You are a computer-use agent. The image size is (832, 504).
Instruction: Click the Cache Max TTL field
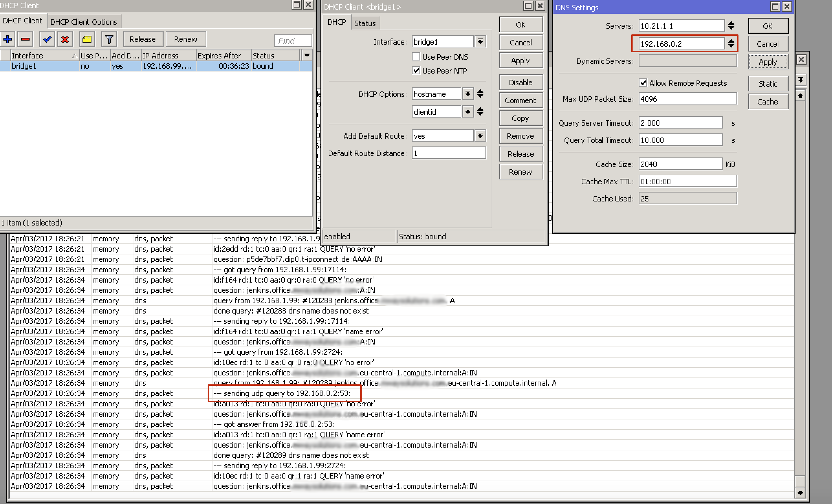[x=687, y=182]
